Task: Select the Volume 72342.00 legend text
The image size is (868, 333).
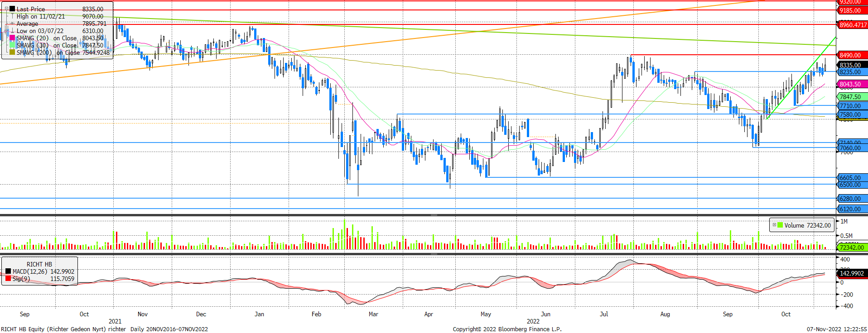Action: pos(808,225)
